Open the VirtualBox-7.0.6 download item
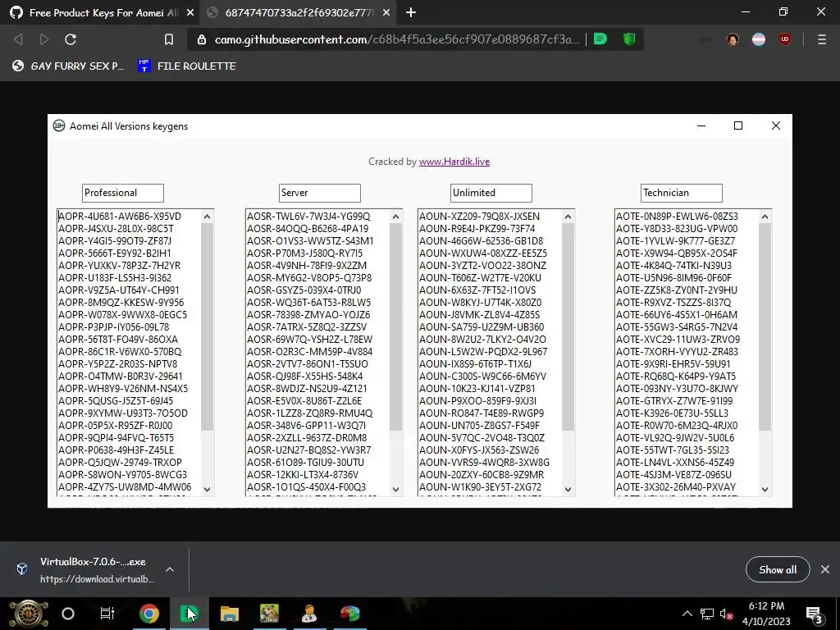840x630 pixels. click(x=85, y=569)
